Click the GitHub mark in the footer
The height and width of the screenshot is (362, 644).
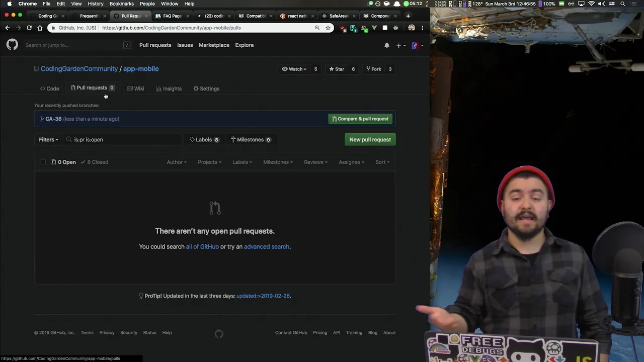click(219, 334)
